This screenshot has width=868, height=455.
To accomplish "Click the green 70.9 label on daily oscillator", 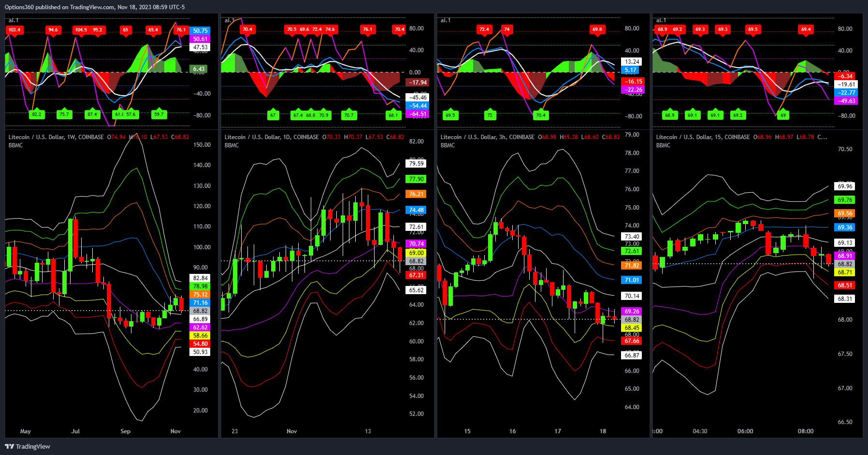I will click(323, 115).
